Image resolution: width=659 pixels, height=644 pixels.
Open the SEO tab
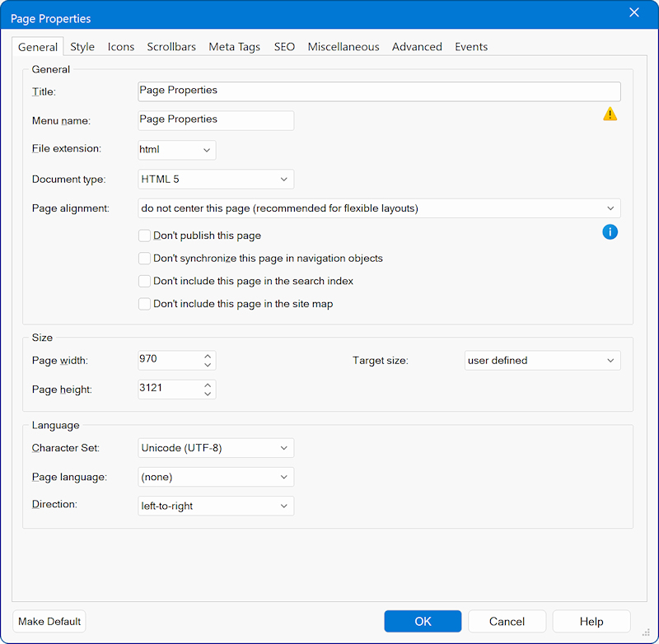[x=284, y=47]
